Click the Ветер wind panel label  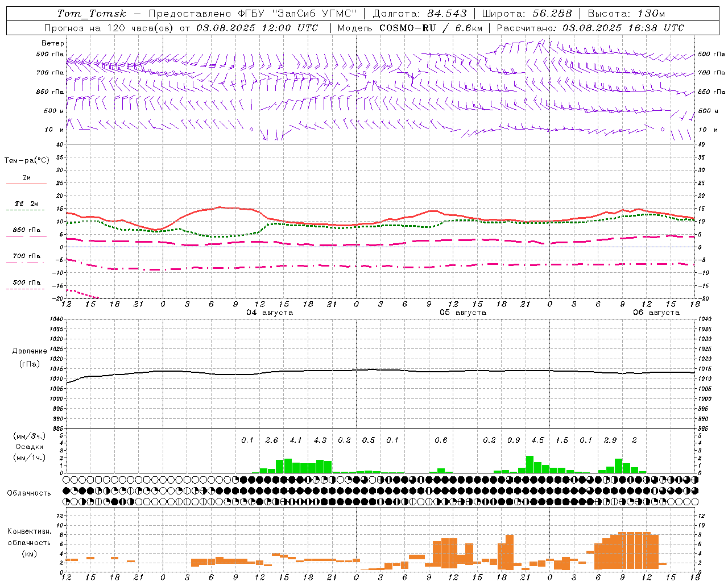coord(53,43)
